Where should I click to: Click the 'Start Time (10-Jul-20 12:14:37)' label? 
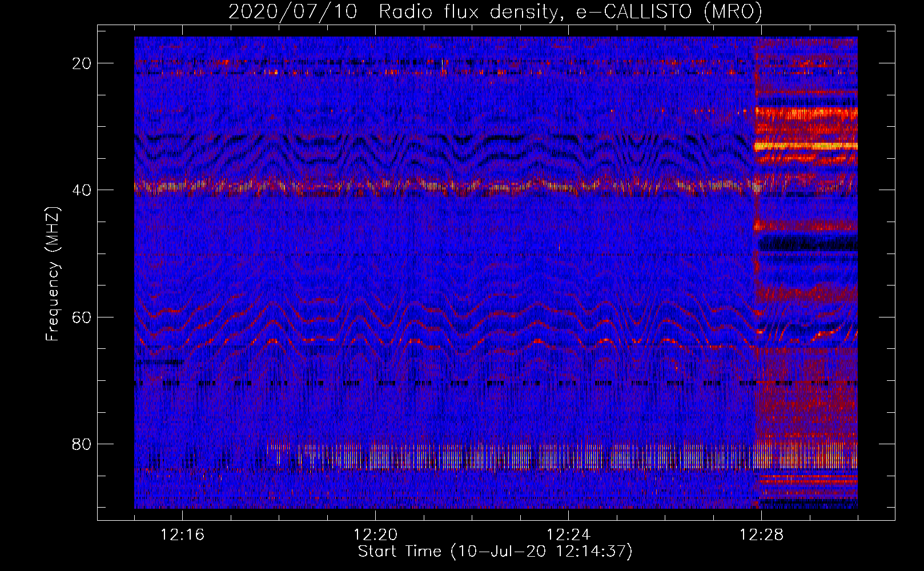tap(495, 552)
